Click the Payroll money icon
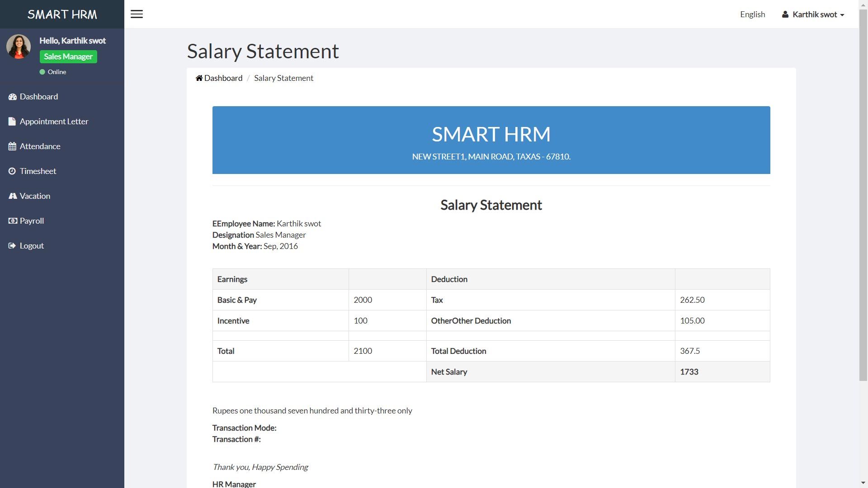868x488 pixels. [x=12, y=221]
